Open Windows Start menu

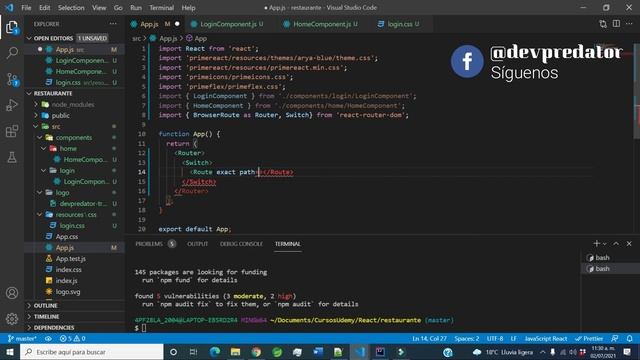(9, 352)
